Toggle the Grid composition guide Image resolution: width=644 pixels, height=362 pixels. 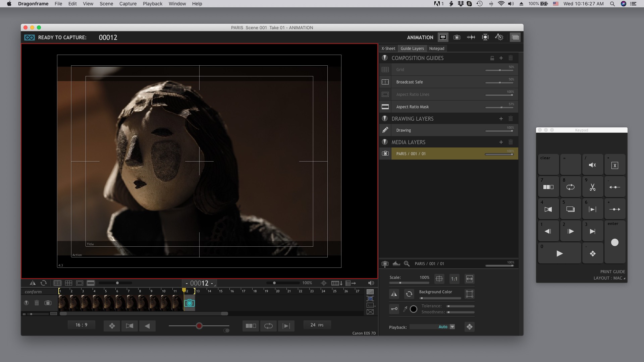click(385, 70)
